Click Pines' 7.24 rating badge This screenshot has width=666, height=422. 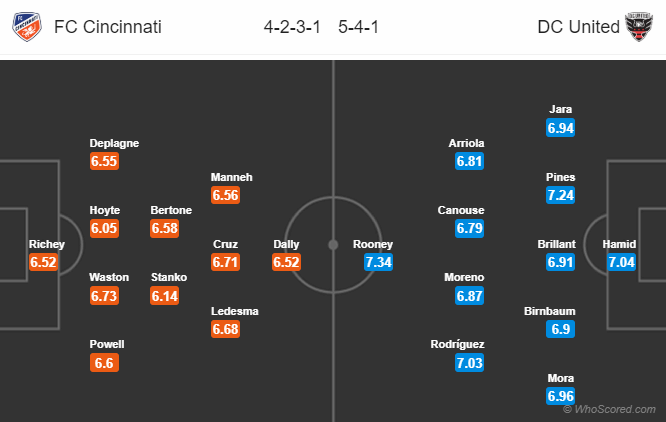click(x=560, y=195)
